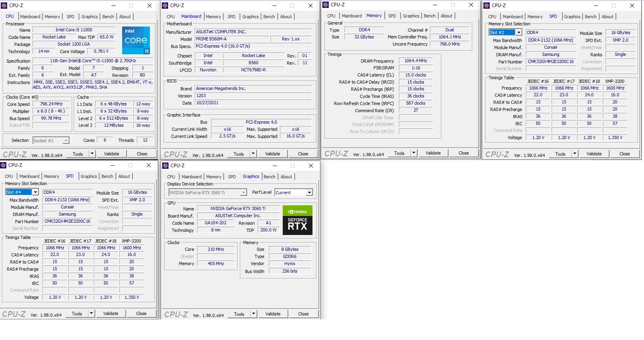The height and width of the screenshot is (340, 644).
Task: Click the CPU-Z title icon in the Slot #4 window
Action: 4,165
